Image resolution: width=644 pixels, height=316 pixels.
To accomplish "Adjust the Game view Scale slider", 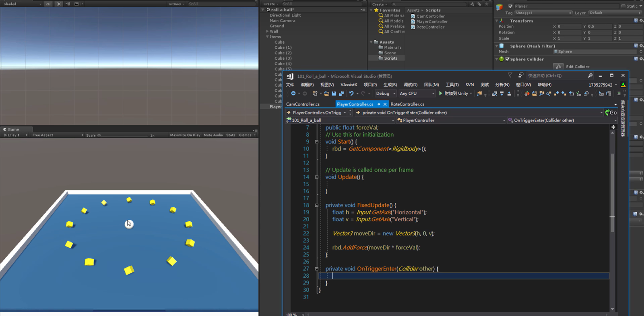I will pos(99,135).
